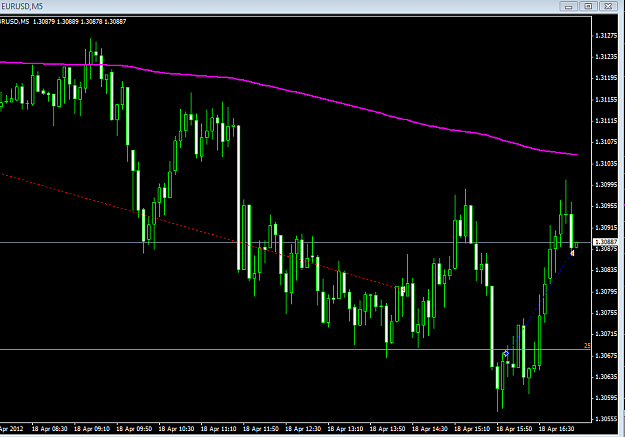The height and width of the screenshot is (437, 625).
Task: Click the orange "25" level label
Action: [587, 346]
